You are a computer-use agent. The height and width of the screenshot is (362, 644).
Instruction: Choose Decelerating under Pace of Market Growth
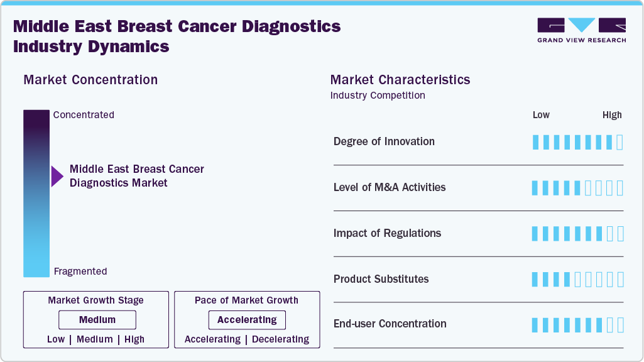pyautogui.click(x=281, y=339)
